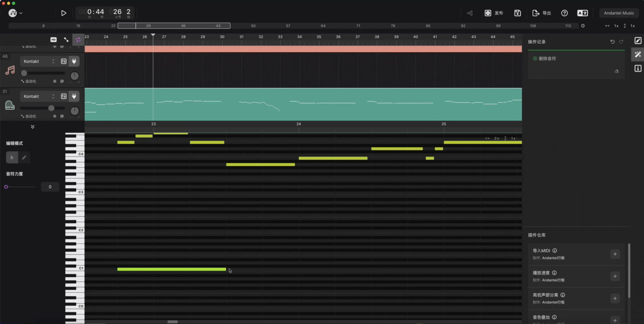This screenshot has width=644, height=324.
Task: Select the pointer tool under 编辑模式
Action: [12, 157]
